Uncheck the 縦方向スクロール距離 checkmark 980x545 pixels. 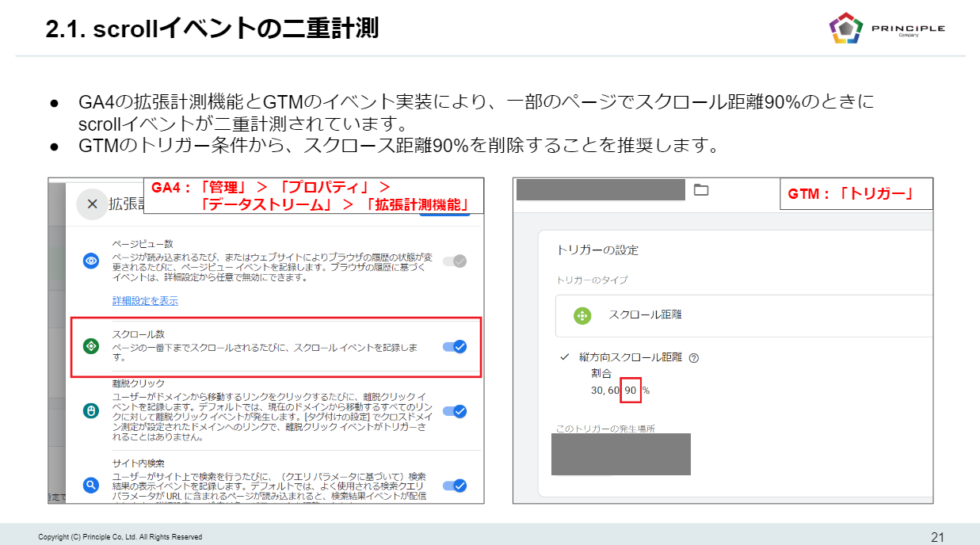(563, 357)
